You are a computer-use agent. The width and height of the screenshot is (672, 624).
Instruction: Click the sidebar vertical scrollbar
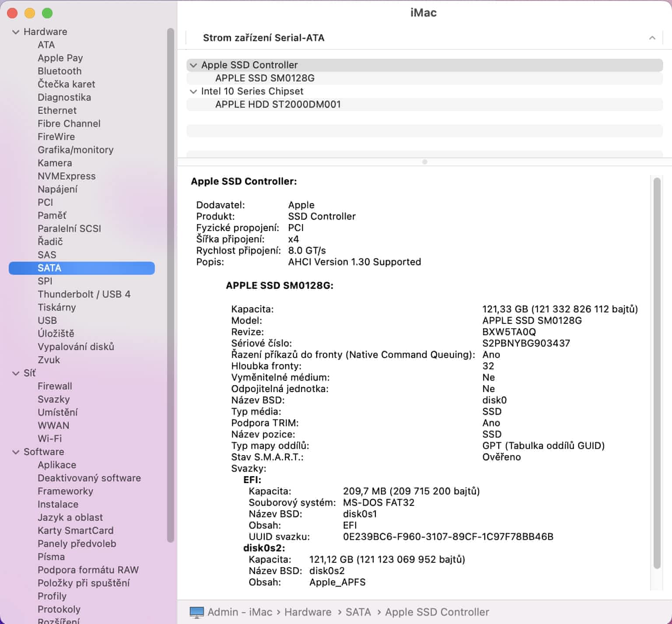[171, 284]
